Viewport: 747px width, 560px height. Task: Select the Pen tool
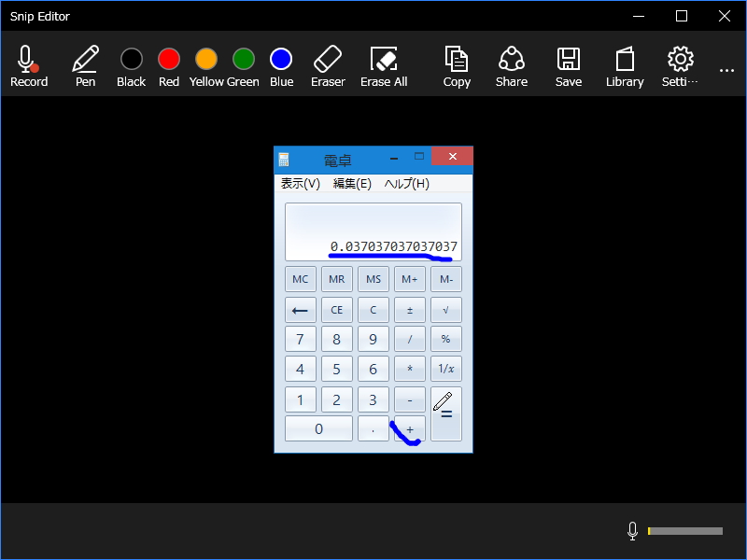(x=85, y=66)
